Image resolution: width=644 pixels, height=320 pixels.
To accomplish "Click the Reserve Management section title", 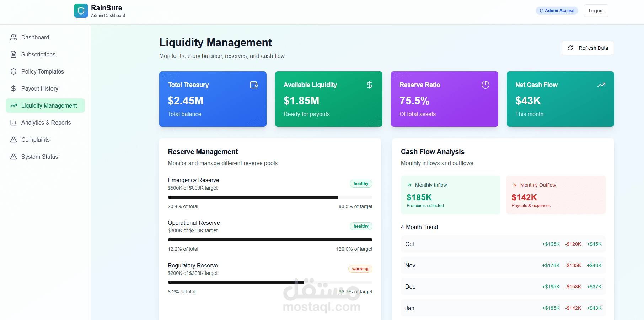I will tap(203, 152).
